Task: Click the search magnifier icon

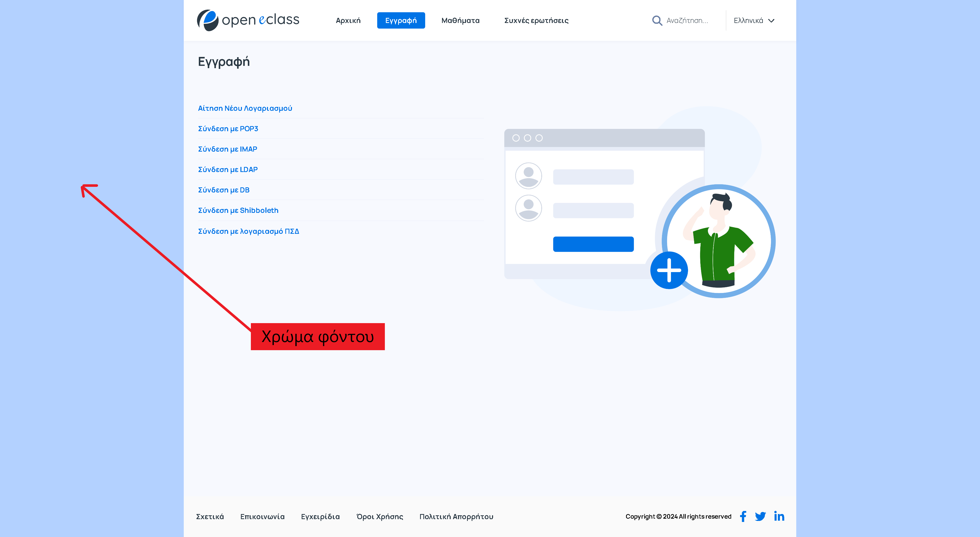Action: click(657, 21)
